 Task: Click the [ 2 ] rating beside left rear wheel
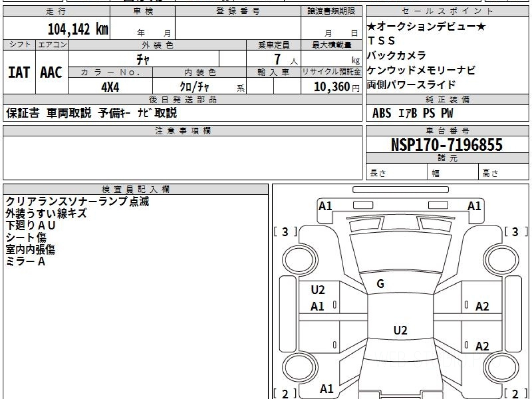285,393
